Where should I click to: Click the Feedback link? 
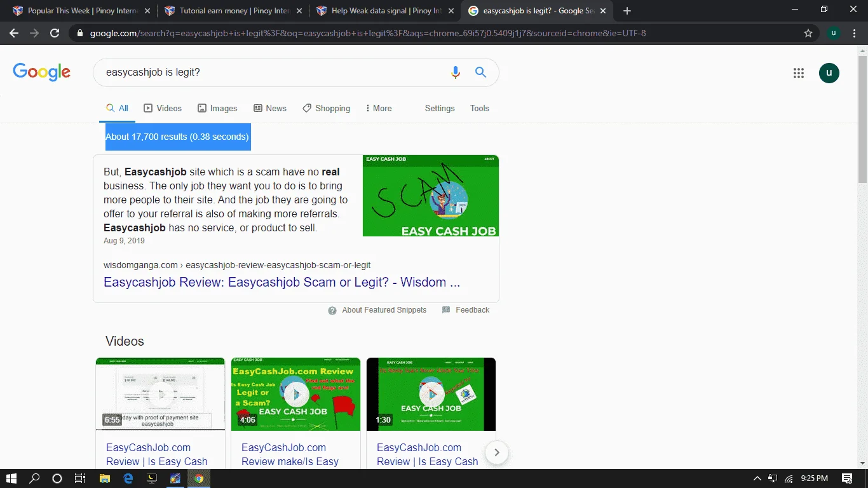pyautogui.click(x=473, y=310)
